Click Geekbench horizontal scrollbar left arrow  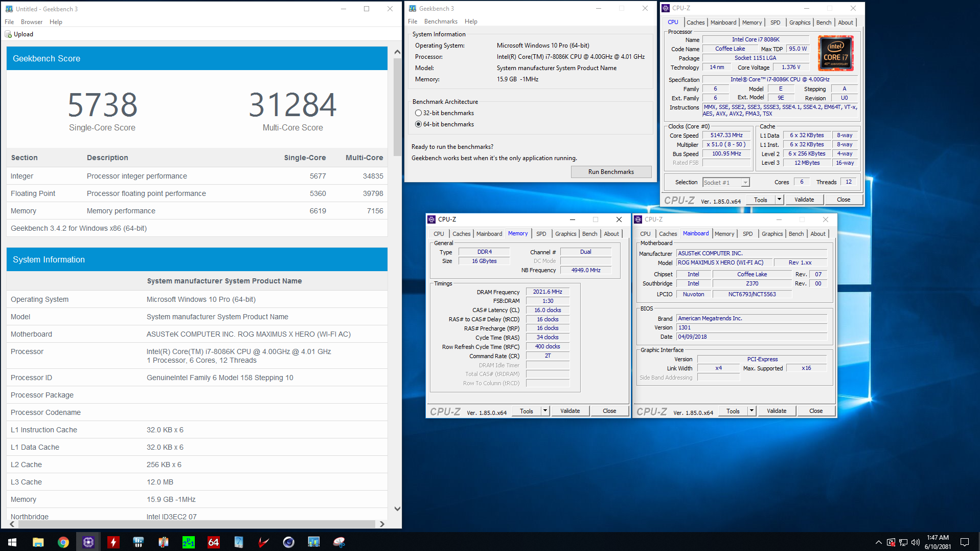(11, 524)
